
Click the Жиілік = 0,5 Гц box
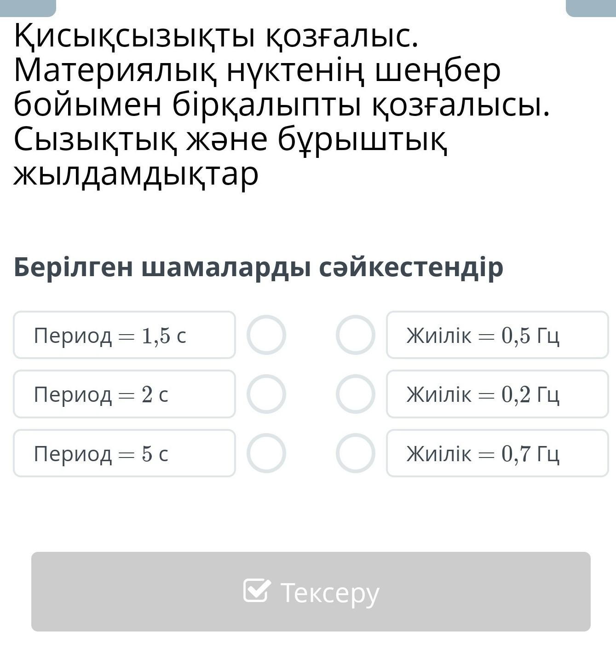tap(497, 335)
